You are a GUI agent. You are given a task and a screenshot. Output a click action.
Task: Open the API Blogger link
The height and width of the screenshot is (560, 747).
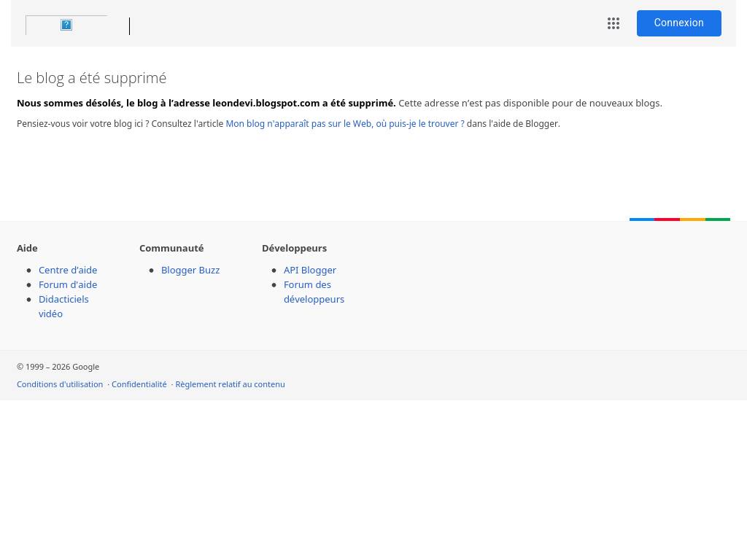click(309, 270)
